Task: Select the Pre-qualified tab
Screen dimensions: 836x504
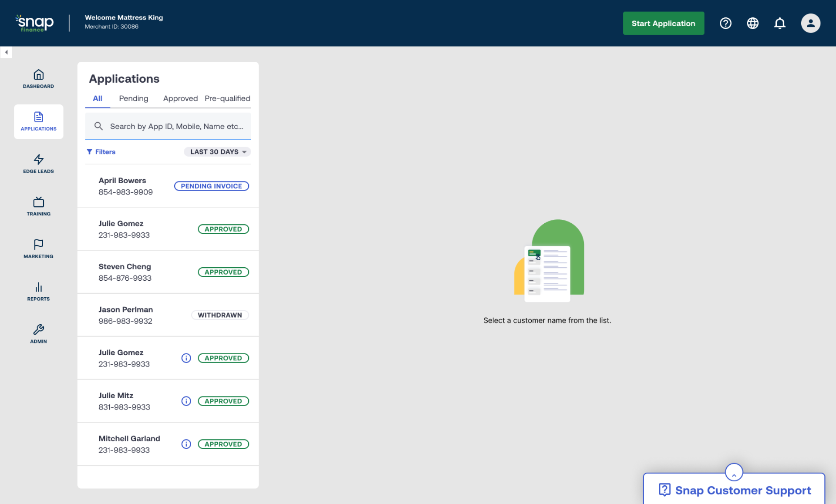Action: (x=227, y=98)
